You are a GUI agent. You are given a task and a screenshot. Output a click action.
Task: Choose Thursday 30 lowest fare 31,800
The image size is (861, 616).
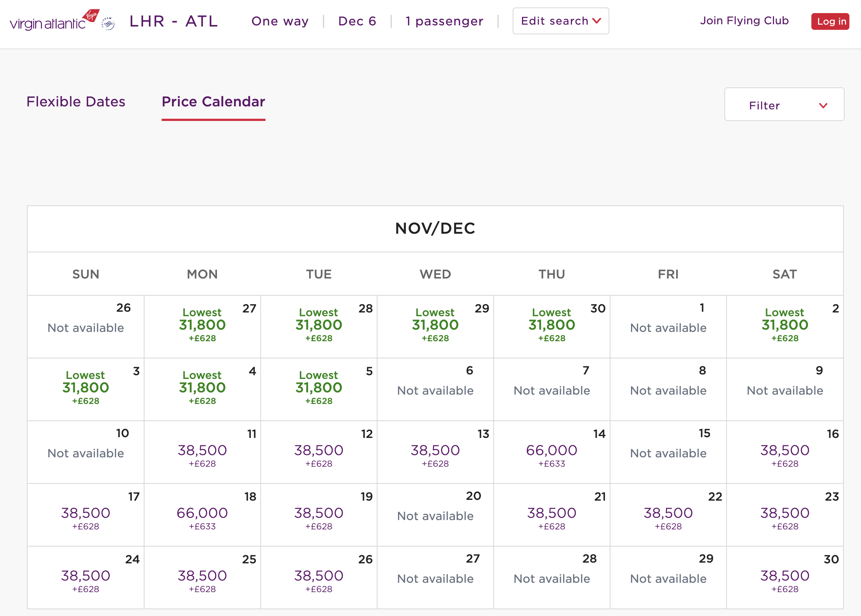click(x=551, y=327)
